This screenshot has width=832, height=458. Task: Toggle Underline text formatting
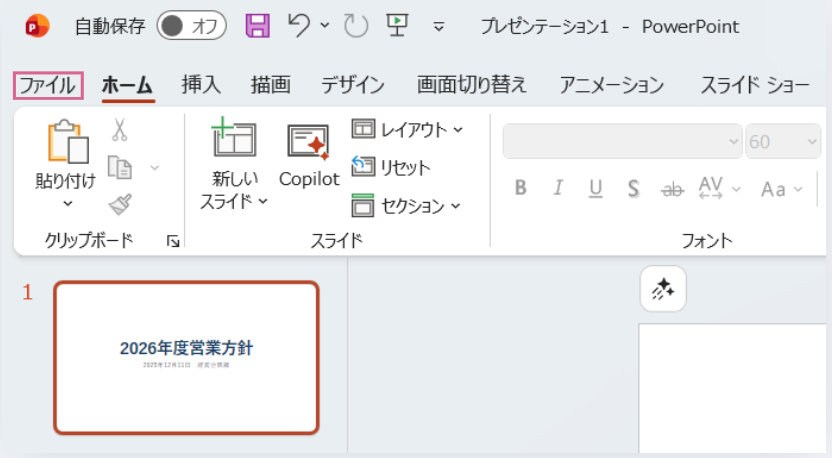596,188
